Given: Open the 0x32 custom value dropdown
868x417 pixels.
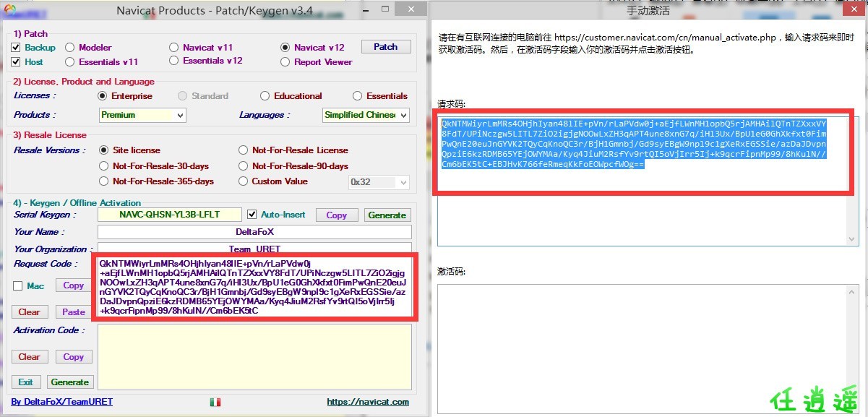Looking at the screenshot, I should [x=379, y=182].
